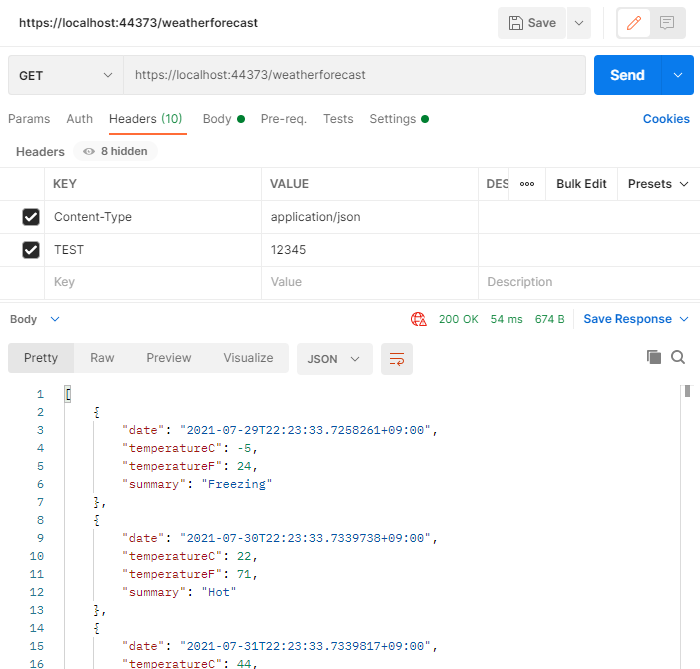Select the Pretty view tab

[41, 358]
